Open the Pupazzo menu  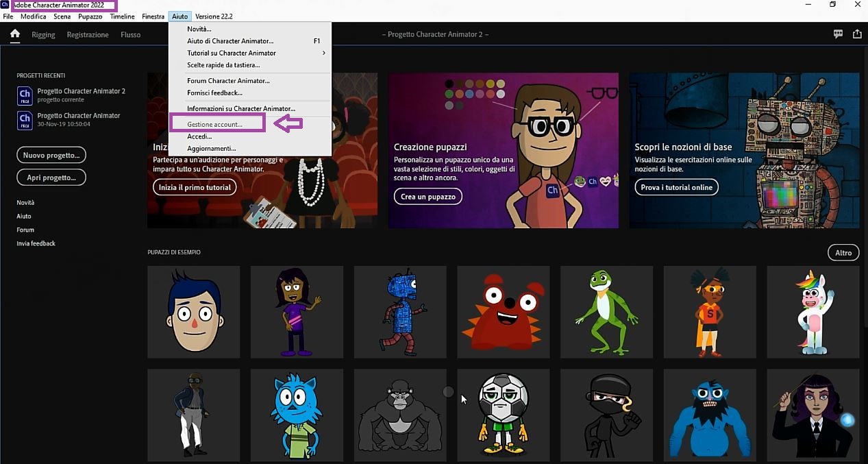point(90,16)
